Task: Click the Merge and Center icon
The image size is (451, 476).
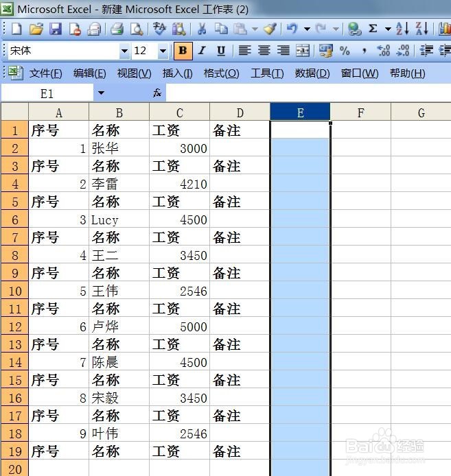Action: (303, 51)
